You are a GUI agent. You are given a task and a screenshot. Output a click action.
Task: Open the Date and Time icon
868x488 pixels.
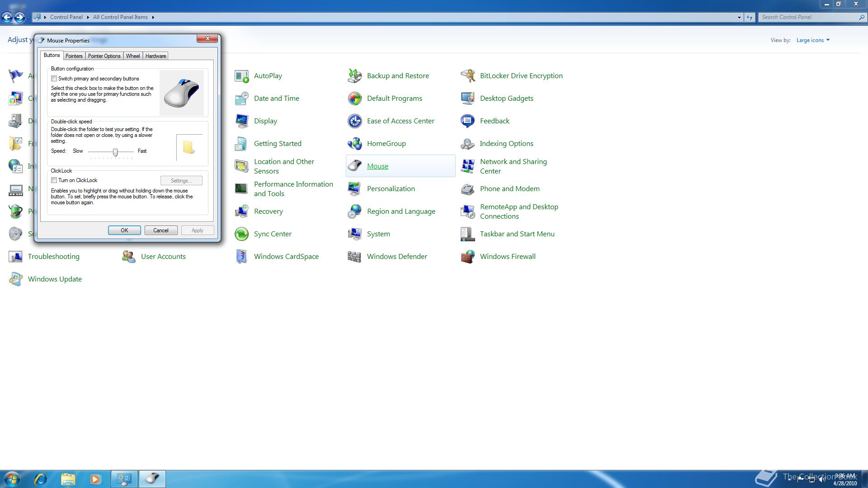coord(242,99)
